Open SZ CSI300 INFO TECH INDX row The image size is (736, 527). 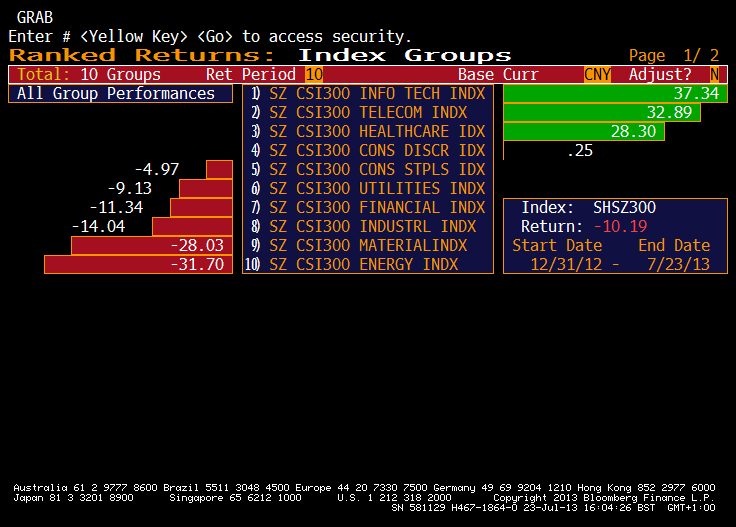(368, 93)
